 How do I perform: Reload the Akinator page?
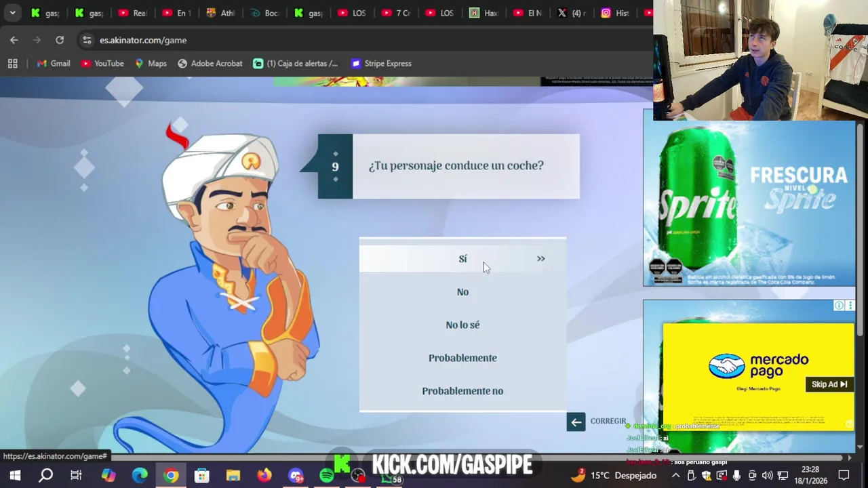(x=60, y=40)
